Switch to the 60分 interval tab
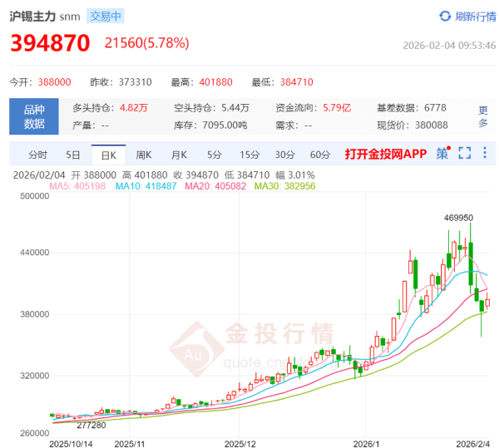The image size is (499, 448). 320,155
